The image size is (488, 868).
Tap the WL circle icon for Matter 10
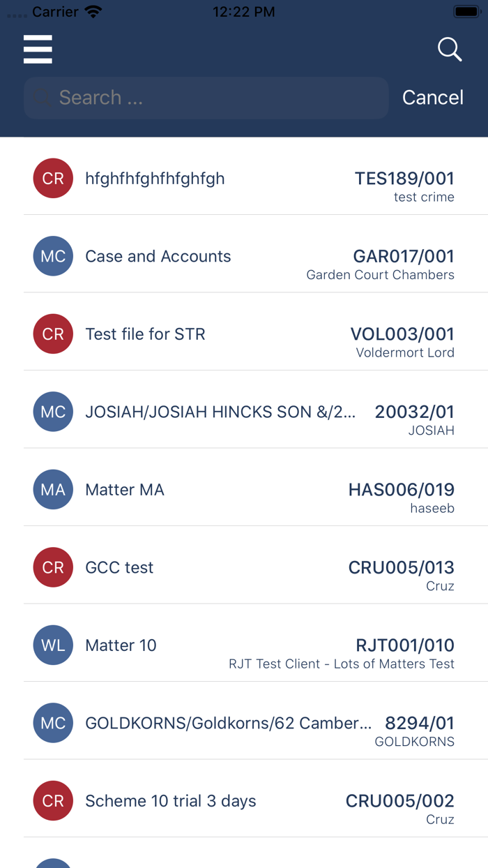click(53, 645)
